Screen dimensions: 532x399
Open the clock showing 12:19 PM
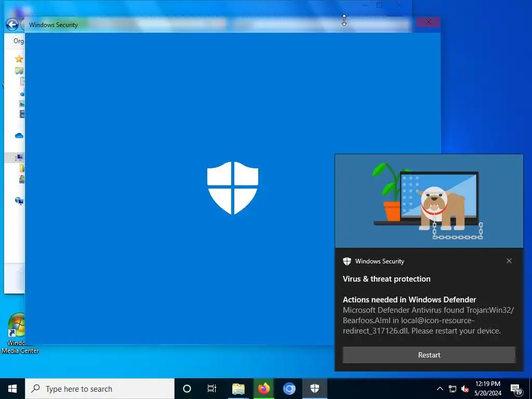[x=487, y=389]
